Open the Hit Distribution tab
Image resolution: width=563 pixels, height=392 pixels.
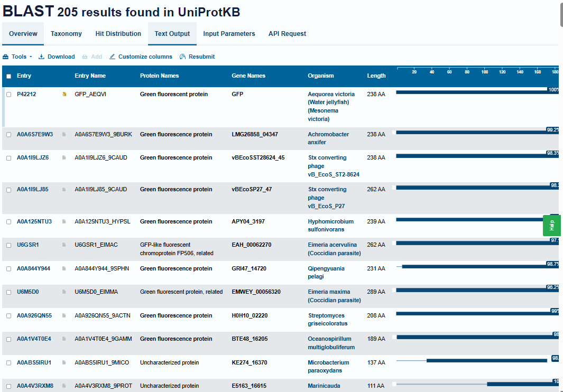click(x=118, y=34)
